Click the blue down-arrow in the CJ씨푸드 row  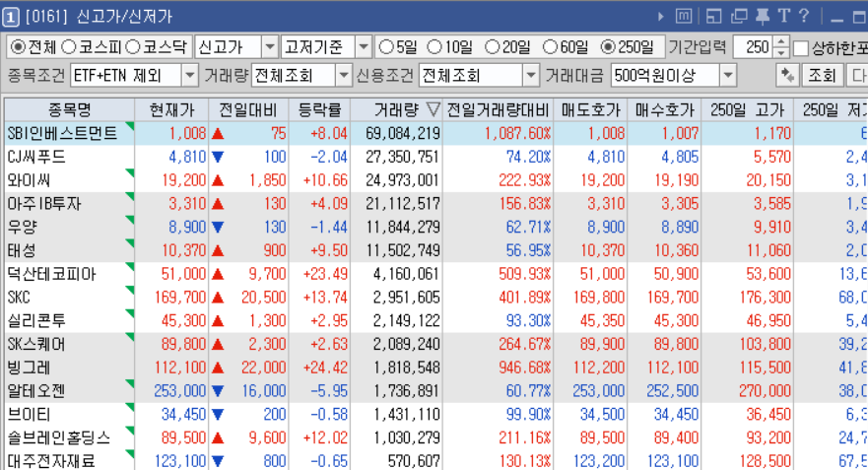point(218,158)
